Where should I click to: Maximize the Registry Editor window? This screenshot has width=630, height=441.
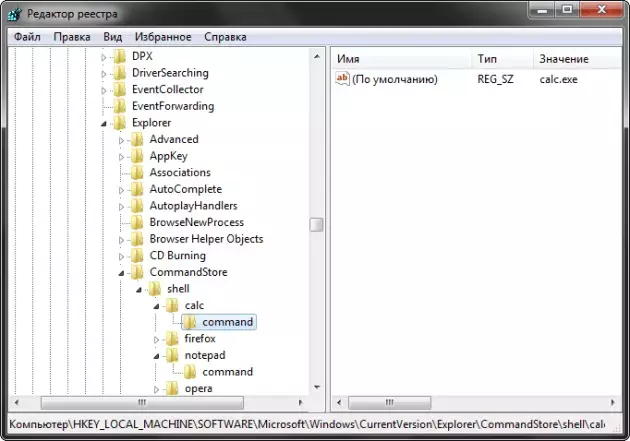567,10
